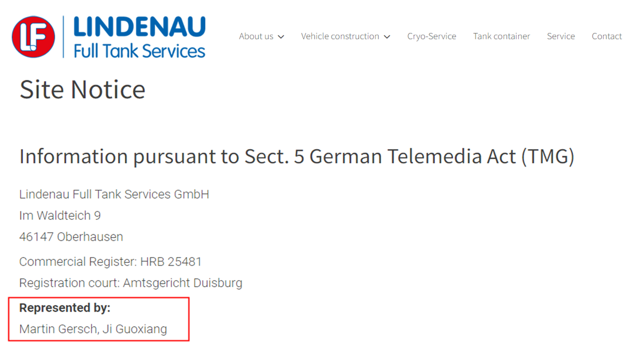Click the LINDENAU wordmark in header
644x350 pixels.
coord(139,27)
